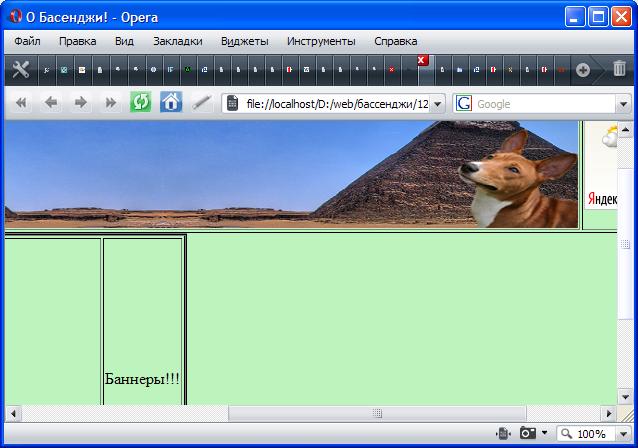Click the page icon in address bar

point(232,103)
